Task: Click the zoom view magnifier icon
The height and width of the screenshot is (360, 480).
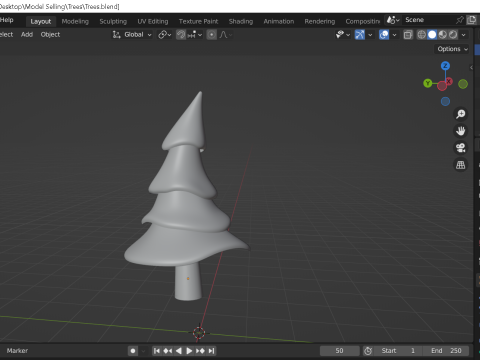Action: coord(461,114)
